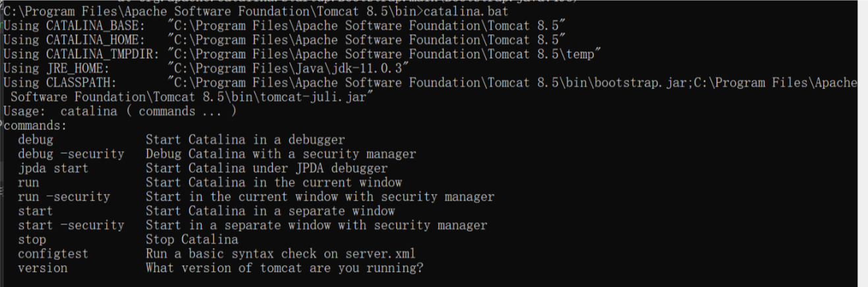Click the "start -security" command entry
868x287 pixels.
[71, 226]
